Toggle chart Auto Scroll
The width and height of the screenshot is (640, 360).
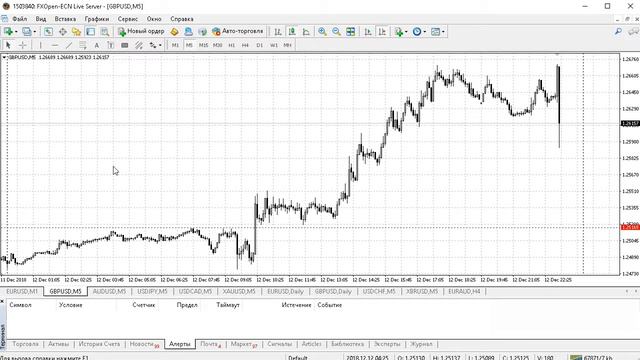[368, 31]
